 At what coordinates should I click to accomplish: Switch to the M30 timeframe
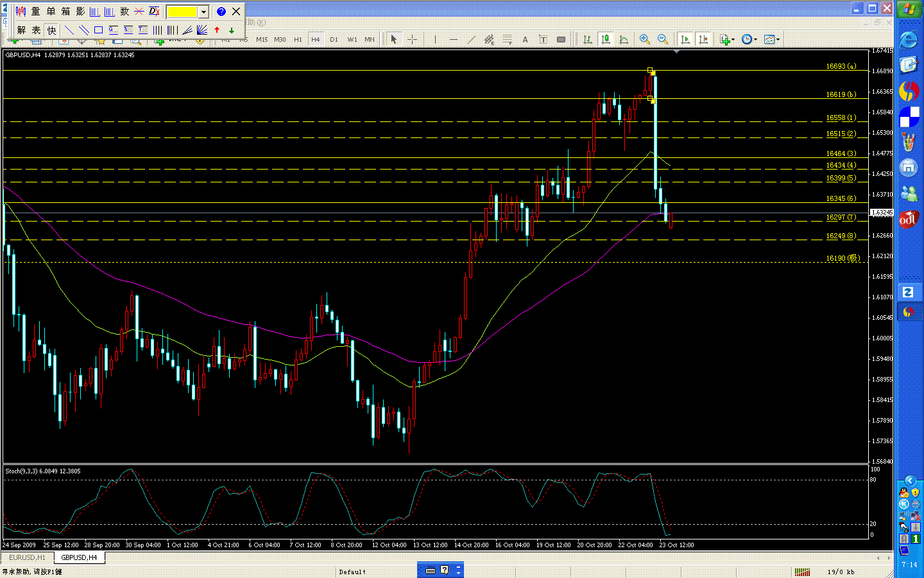tap(280, 40)
